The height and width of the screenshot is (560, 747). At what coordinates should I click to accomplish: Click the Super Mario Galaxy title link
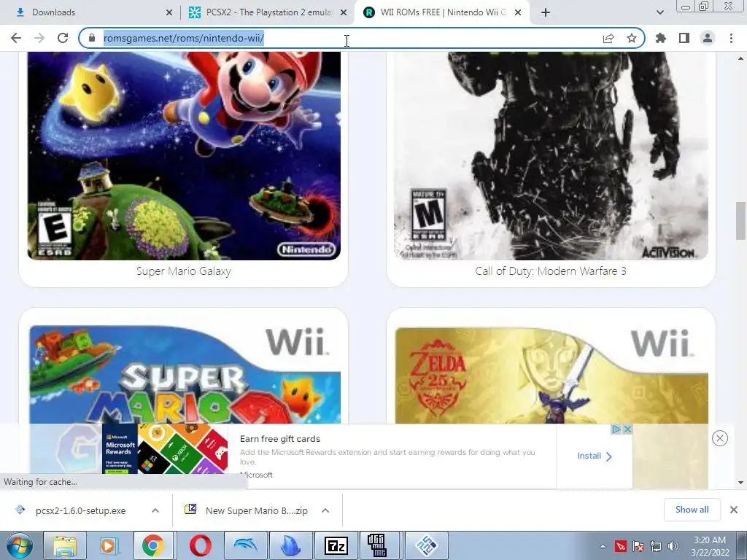[184, 271]
